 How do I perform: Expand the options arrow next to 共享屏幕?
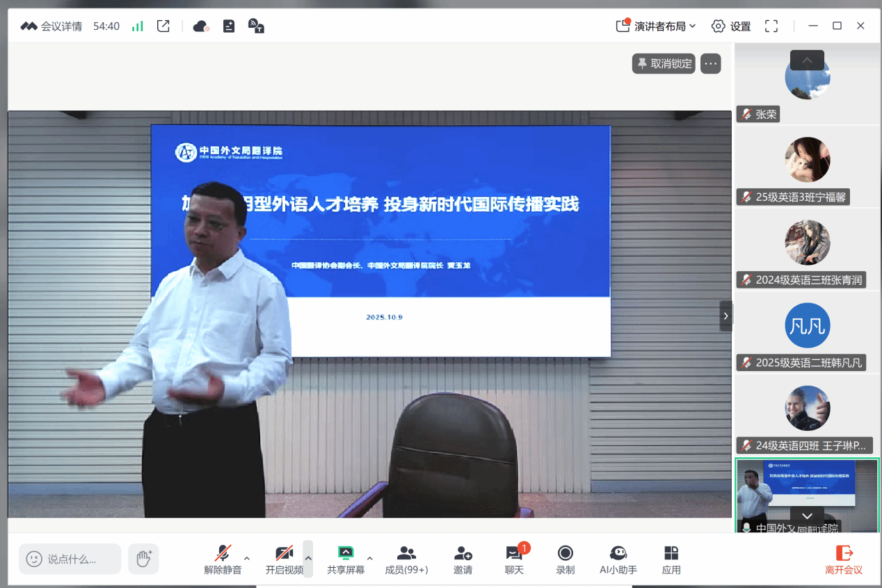[370, 558]
